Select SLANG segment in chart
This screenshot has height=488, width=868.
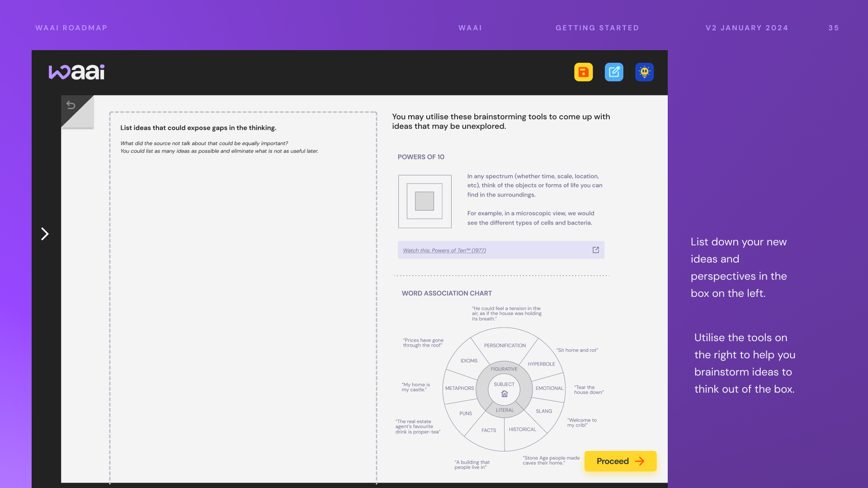point(544,412)
